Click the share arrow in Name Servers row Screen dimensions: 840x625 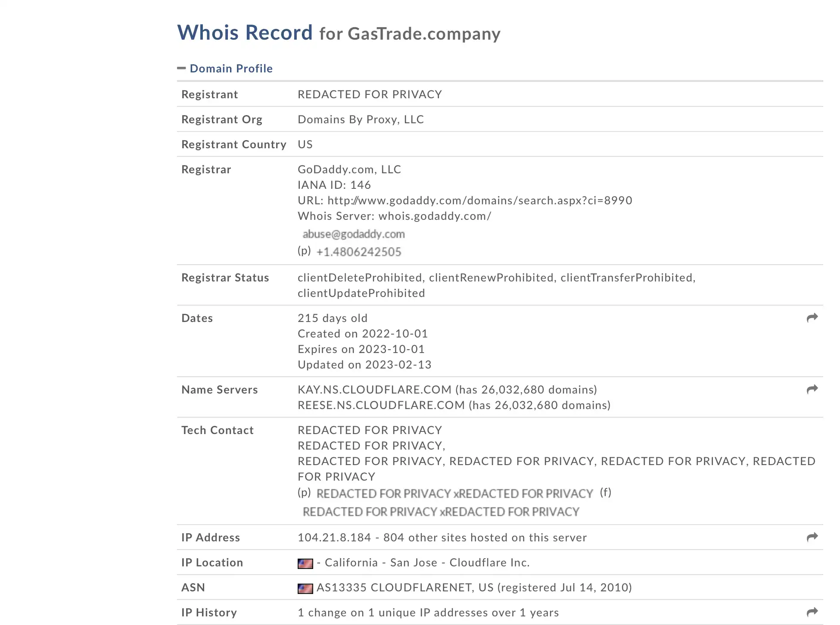(x=812, y=390)
